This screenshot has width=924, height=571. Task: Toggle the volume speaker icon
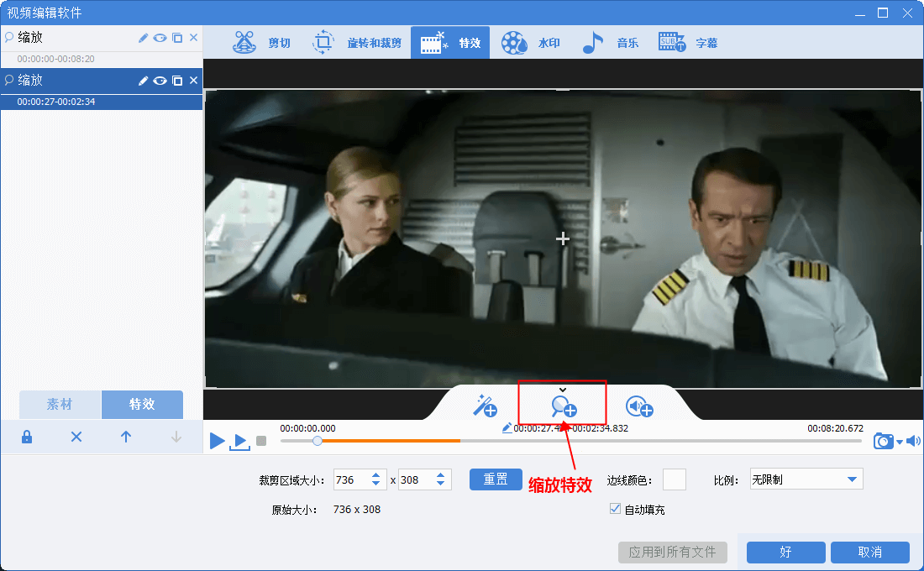(913, 441)
